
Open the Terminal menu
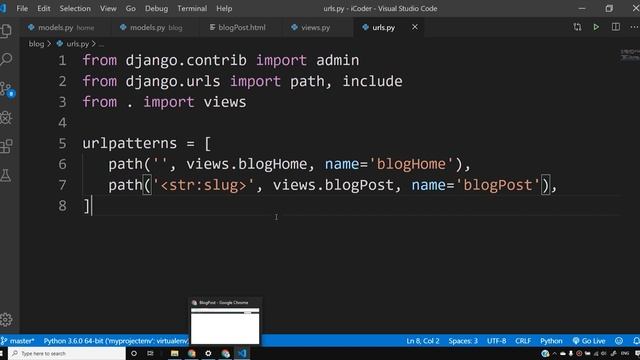[192, 8]
